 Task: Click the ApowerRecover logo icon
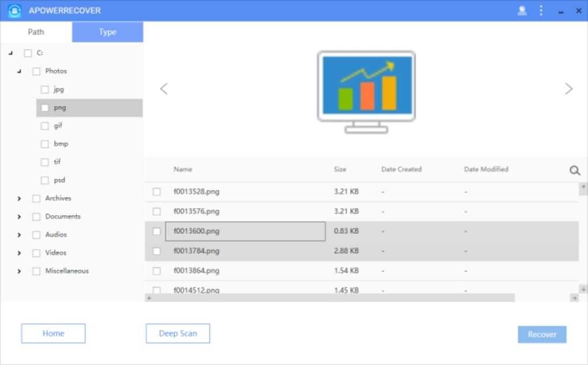pyautogui.click(x=14, y=10)
